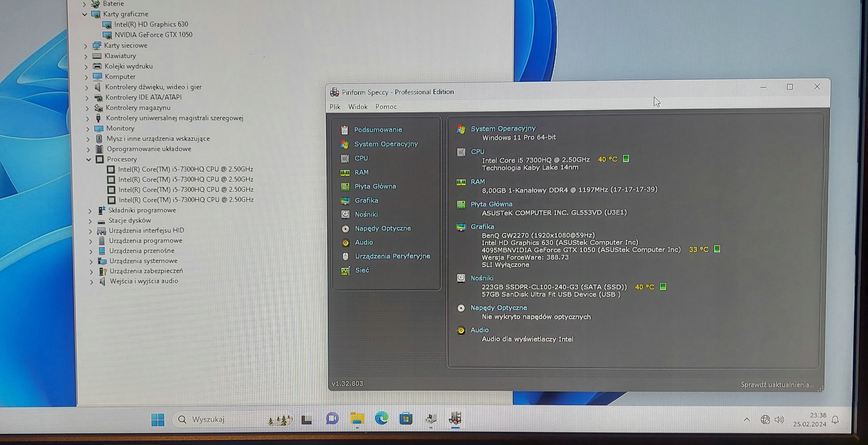Screen dimensions: 868x445
Task: Collapse the Karty graficzne node
Action: point(85,14)
